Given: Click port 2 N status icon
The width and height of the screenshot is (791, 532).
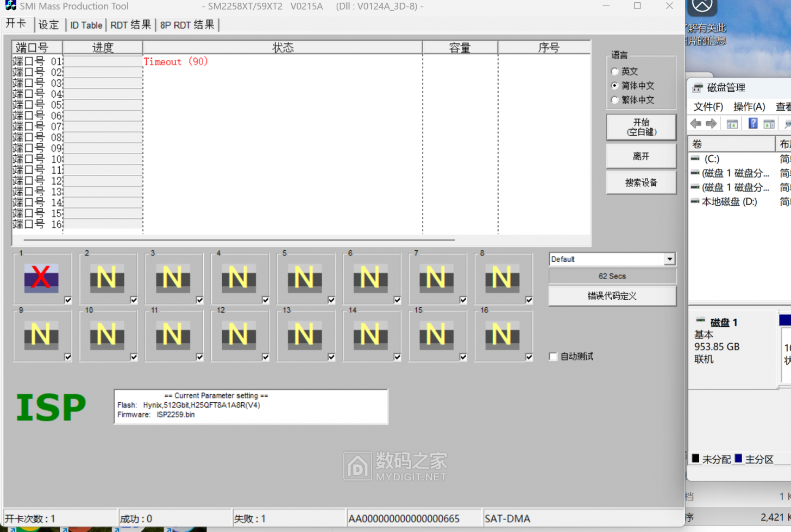Looking at the screenshot, I should pyautogui.click(x=107, y=277).
